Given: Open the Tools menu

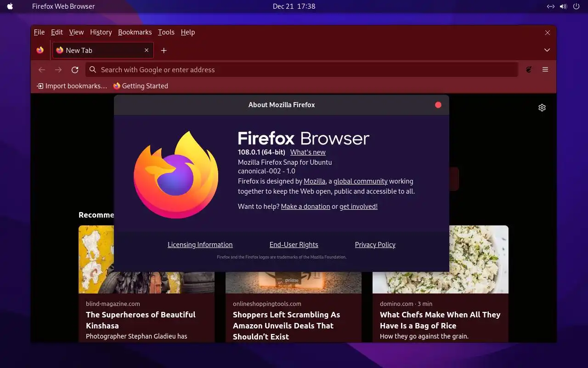Looking at the screenshot, I should click(166, 32).
